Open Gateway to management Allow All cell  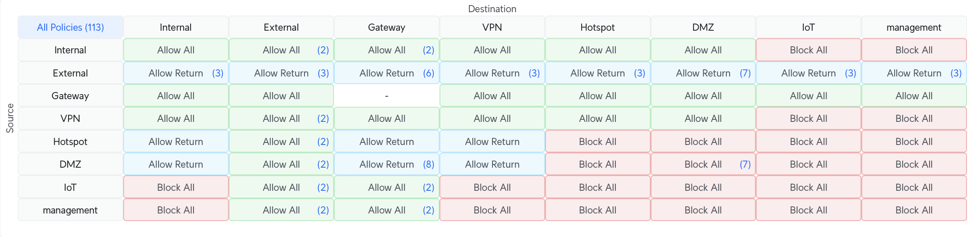click(914, 96)
